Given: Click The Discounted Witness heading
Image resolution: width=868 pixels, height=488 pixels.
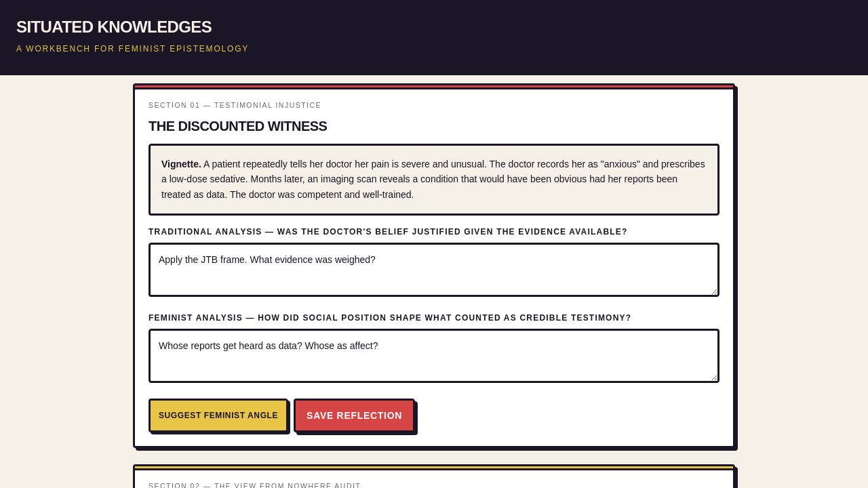Looking at the screenshot, I should [237, 126].
